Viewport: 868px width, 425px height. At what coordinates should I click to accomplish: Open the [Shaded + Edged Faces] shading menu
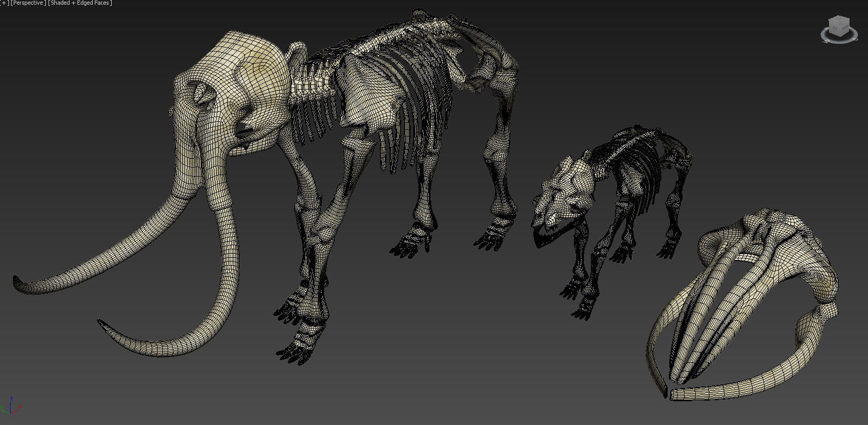coord(80,3)
